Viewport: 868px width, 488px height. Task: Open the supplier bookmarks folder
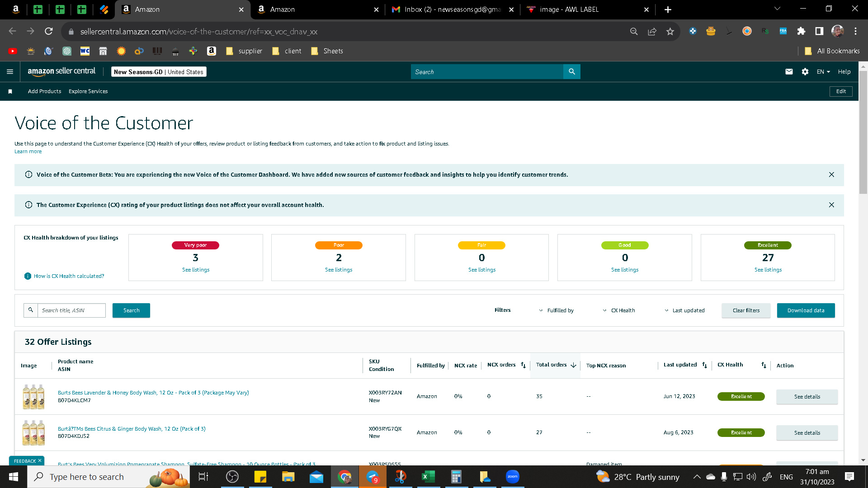[244, 51]
